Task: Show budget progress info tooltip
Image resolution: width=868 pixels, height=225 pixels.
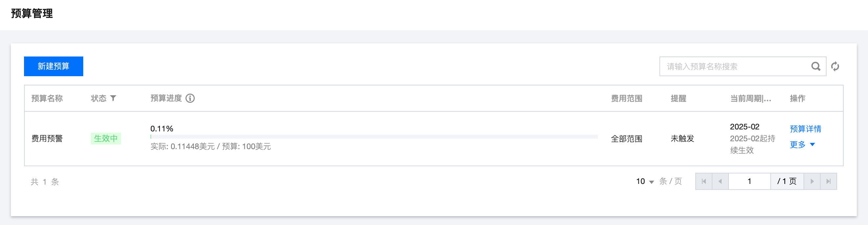Action: coord(190,98)
